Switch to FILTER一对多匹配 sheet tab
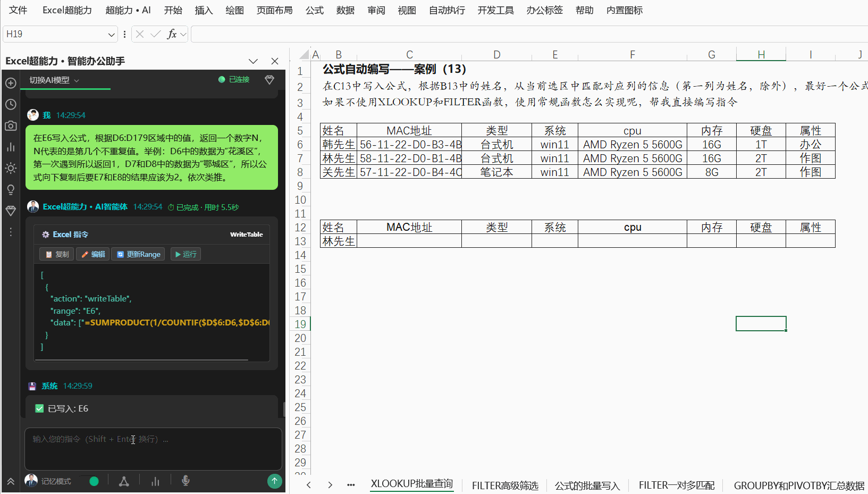 pos(677,485)
